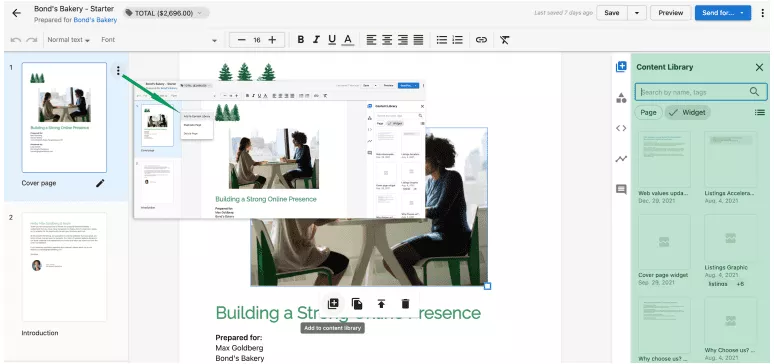The image size is (774, 364).
Task: Align text to the left
Action: pos(371,40)
